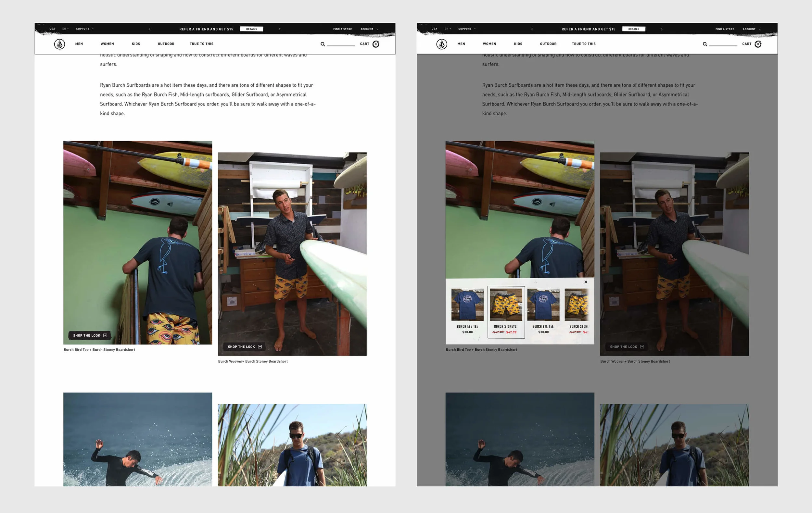Open the Men menu in the left page navigation

click(x=79, y=44)
